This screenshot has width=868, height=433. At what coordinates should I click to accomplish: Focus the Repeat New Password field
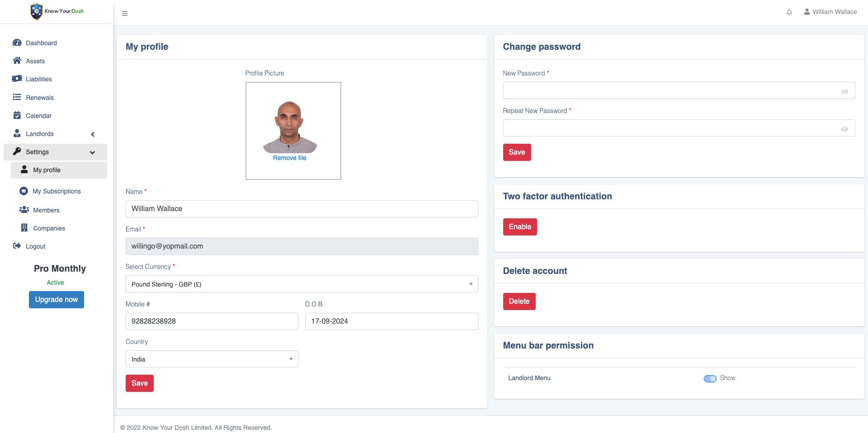(x=679, y=128)
